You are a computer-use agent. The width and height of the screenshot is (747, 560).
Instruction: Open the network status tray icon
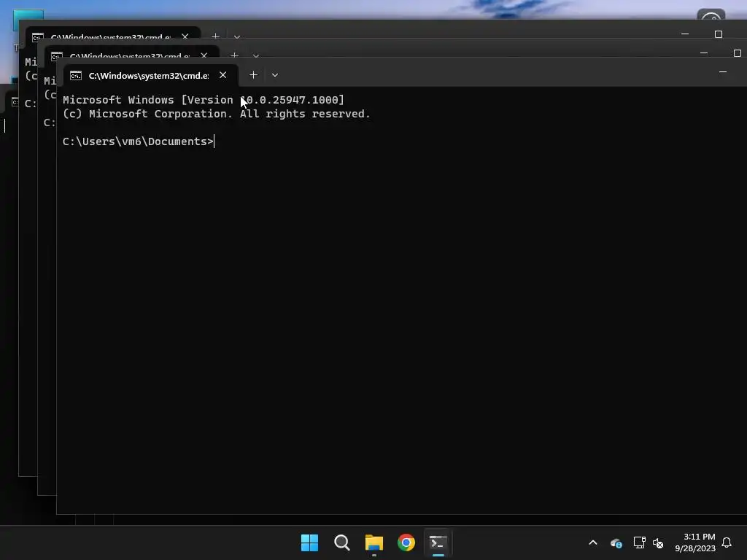pyautogui.click(x=639, y=542)
